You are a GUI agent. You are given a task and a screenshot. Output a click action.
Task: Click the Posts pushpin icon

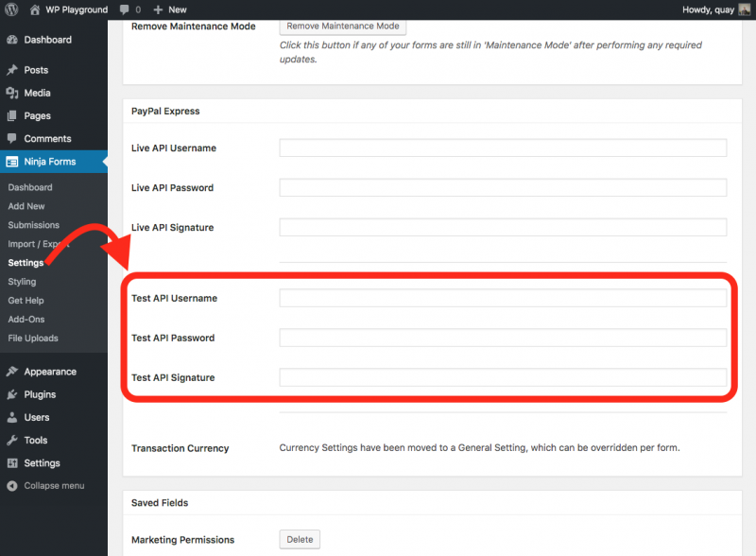point(13,67)
